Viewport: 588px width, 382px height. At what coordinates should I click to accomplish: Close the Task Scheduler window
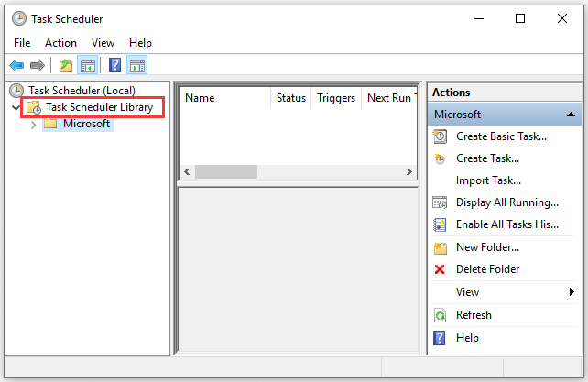point(562,18)
